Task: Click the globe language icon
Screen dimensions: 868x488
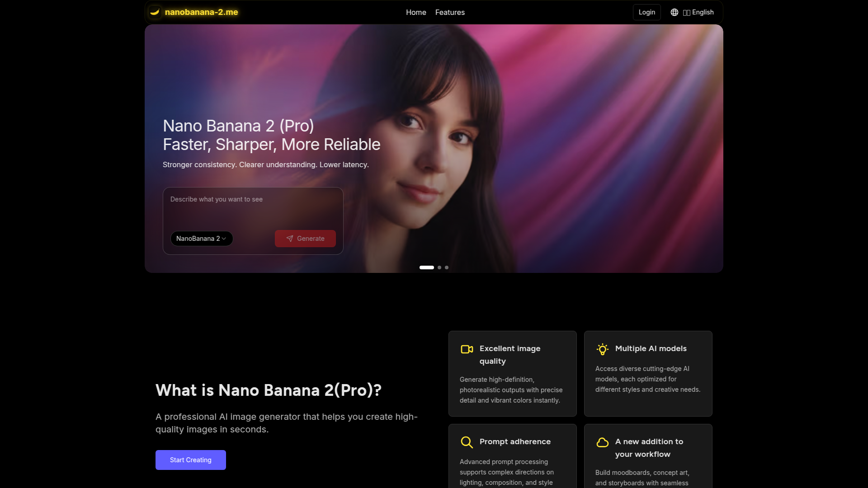Action: click(x=675, y=12)
